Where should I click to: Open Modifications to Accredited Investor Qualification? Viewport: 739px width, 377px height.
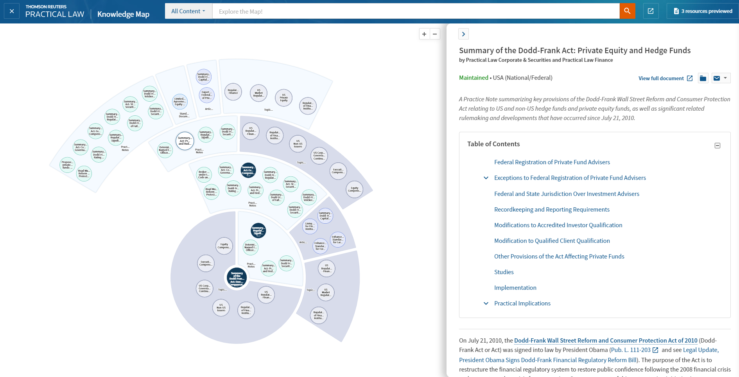tap(558, 225)
